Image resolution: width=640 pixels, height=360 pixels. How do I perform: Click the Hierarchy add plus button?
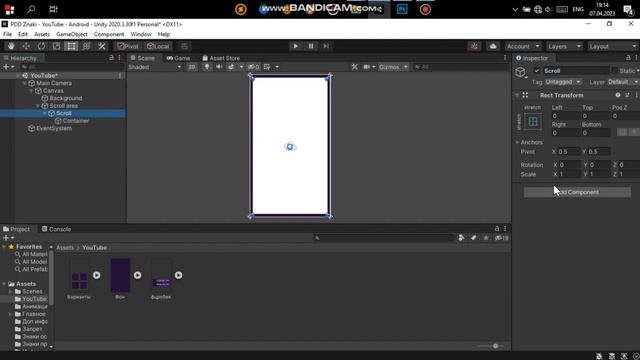(x=8, y=67)
